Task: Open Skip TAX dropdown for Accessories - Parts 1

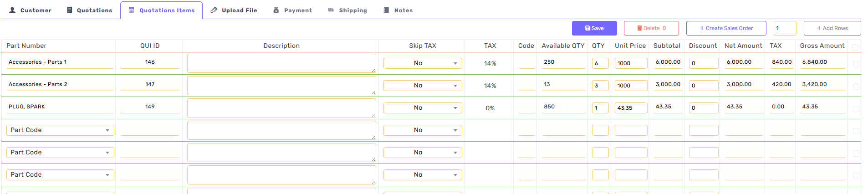Action: (423, 63)
